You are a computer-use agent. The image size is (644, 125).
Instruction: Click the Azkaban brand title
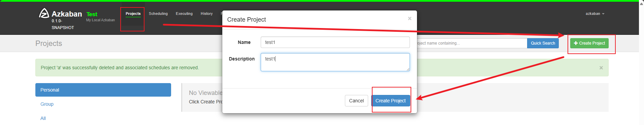[67, 14]
